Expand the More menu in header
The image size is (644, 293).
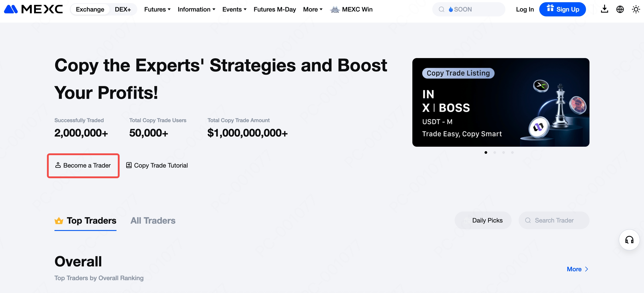click(312, 9)
